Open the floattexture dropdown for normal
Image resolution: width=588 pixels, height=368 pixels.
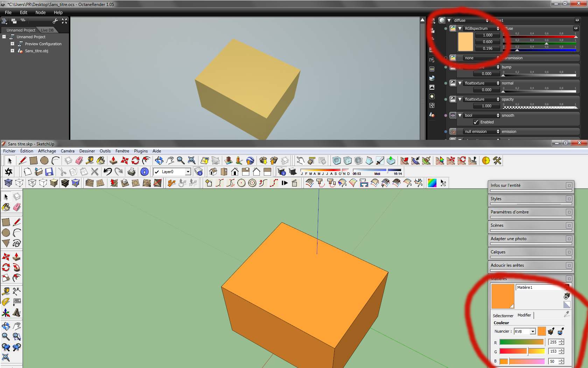(x=482, y=83)
